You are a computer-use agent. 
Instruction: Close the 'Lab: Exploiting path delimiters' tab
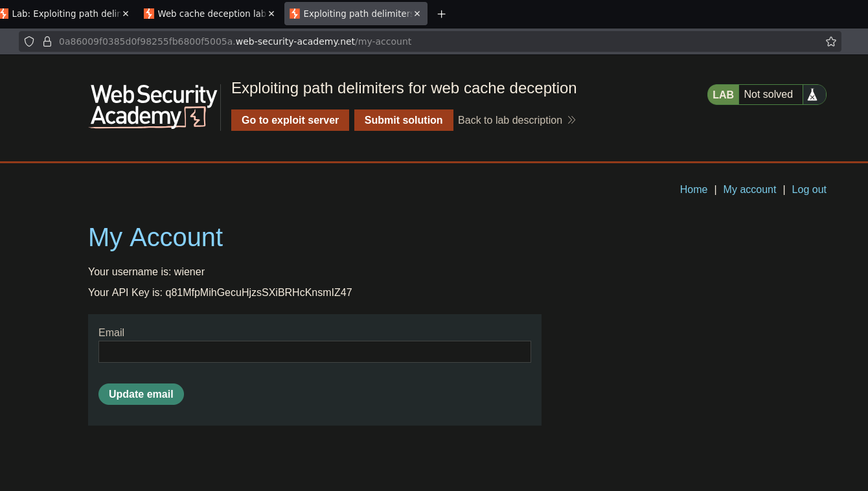[x=126, y=14]
